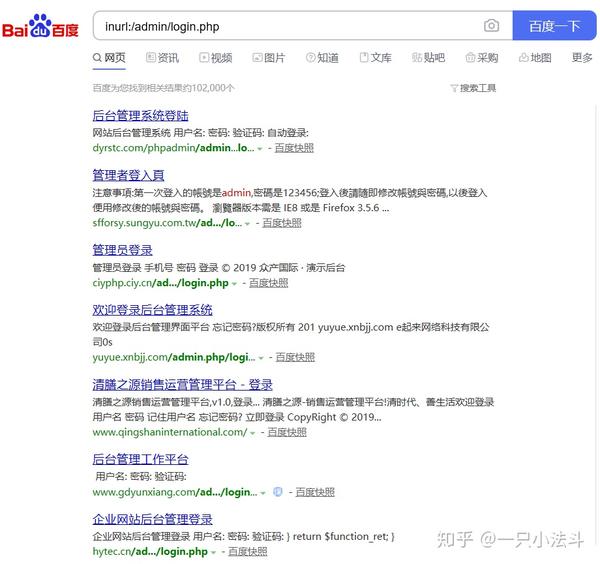Click the ciyphp.ciy.cn URL

tap(161, 283)
